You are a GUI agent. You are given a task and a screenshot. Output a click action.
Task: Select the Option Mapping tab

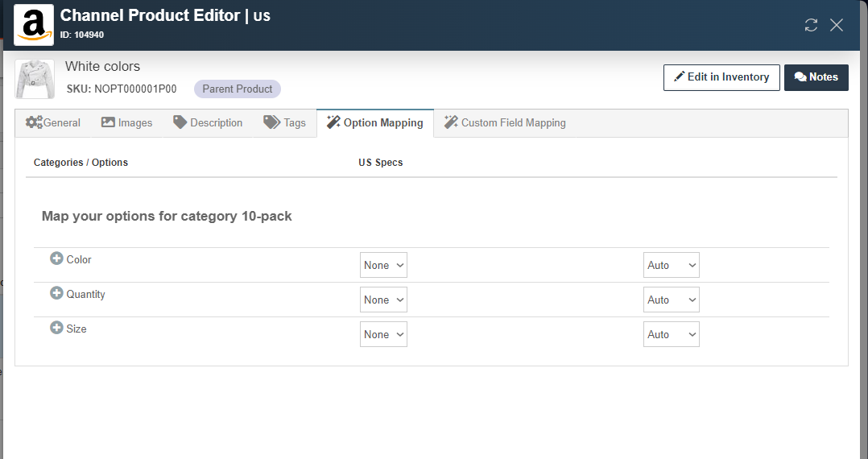[374, 123]
